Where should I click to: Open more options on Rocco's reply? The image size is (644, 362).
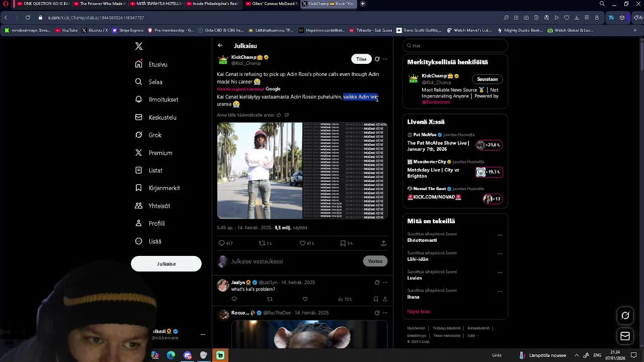click(385, 313)
